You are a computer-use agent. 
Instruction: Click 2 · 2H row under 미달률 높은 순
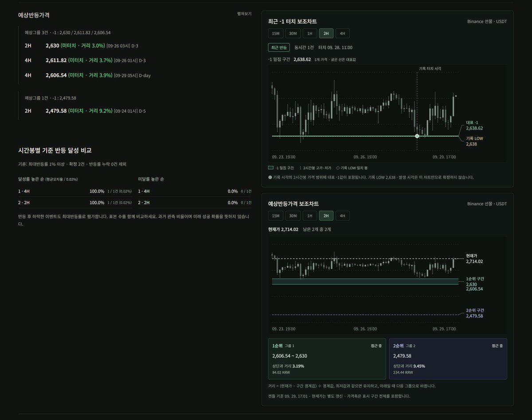click(195, 202)
